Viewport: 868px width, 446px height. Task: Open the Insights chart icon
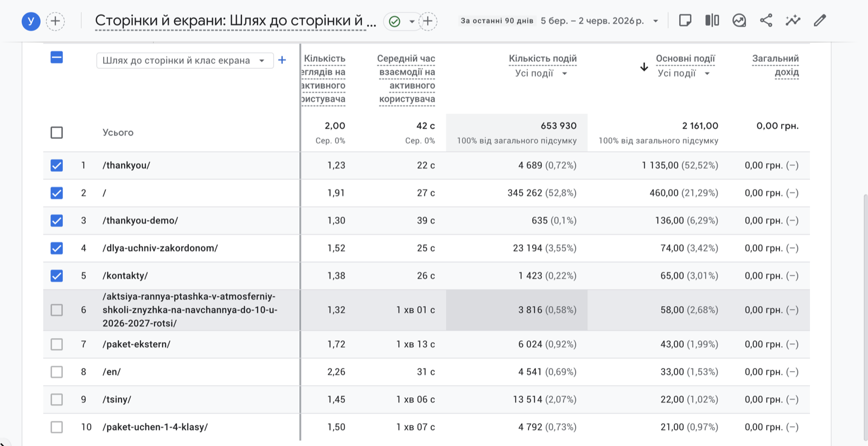(739, 21)
